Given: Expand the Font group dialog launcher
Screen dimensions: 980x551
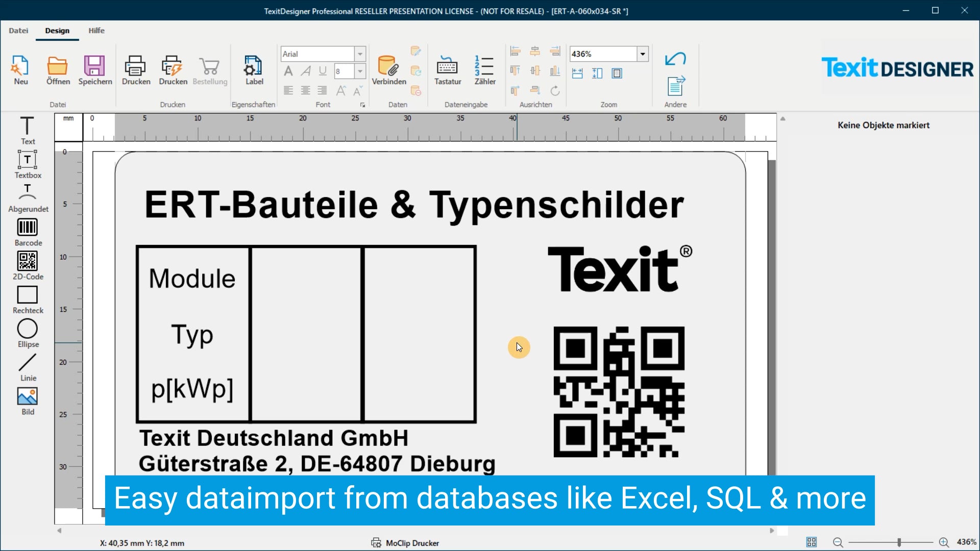Looking at the screenshot, I should click(363, 105).
